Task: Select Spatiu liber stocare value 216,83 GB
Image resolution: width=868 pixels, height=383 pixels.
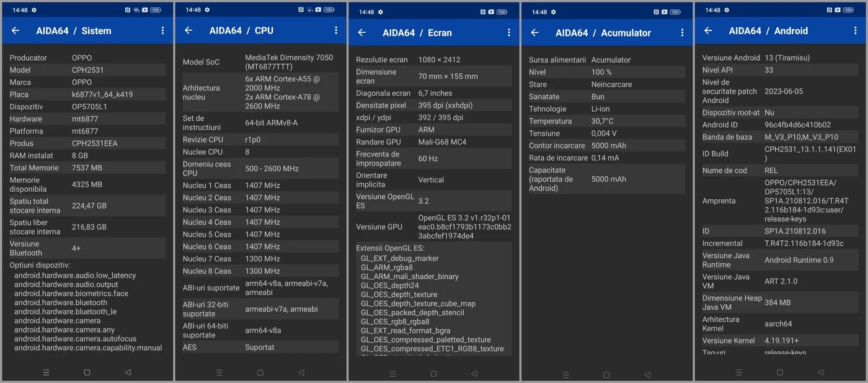Action: pyautogui.click(x=89, y=227)
